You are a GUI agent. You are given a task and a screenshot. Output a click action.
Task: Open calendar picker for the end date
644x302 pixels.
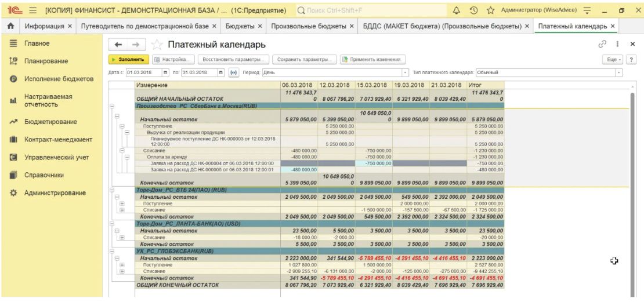point(220,72)
